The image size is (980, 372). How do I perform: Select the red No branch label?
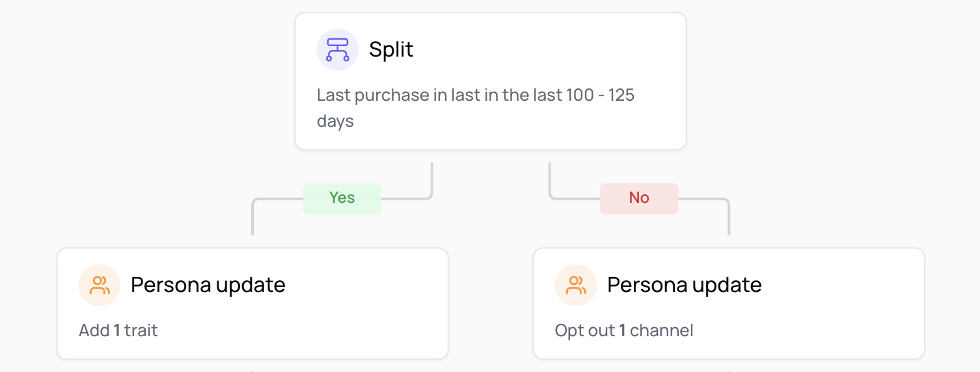click(x=639, y=198)
